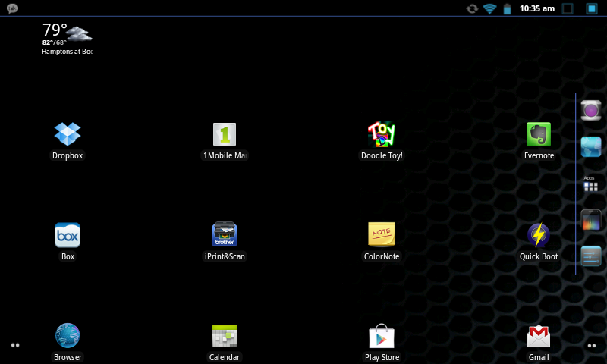Tap the 10:35 am clock
The height and width of the screenshot is (364, 607).
pyautogui.click(x=537, y=8)
